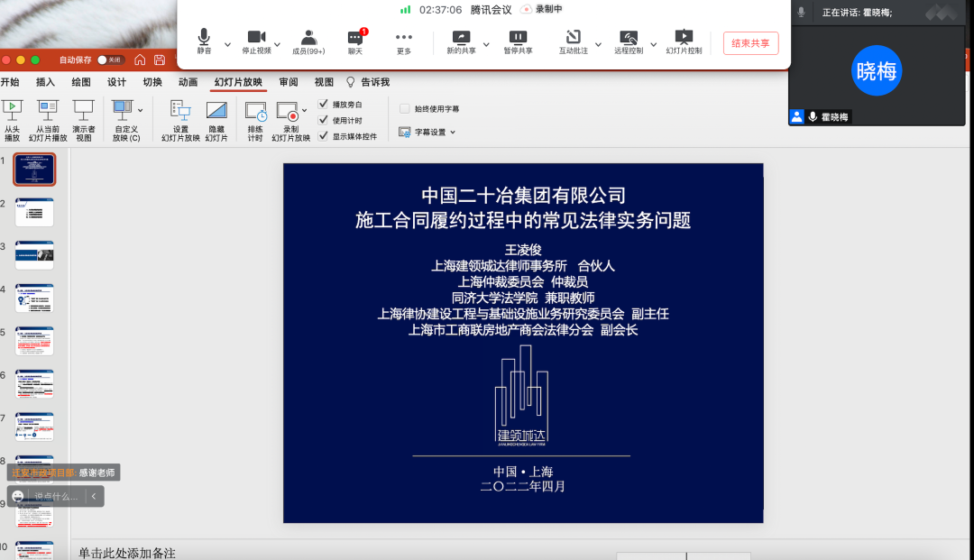Screen dimensions: 974x560
Task: Switch to the Review (审阅) tab
Action: (289, 82)
